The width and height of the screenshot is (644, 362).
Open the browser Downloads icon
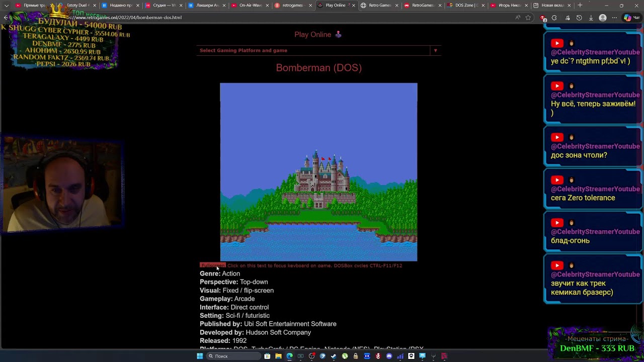591,18
